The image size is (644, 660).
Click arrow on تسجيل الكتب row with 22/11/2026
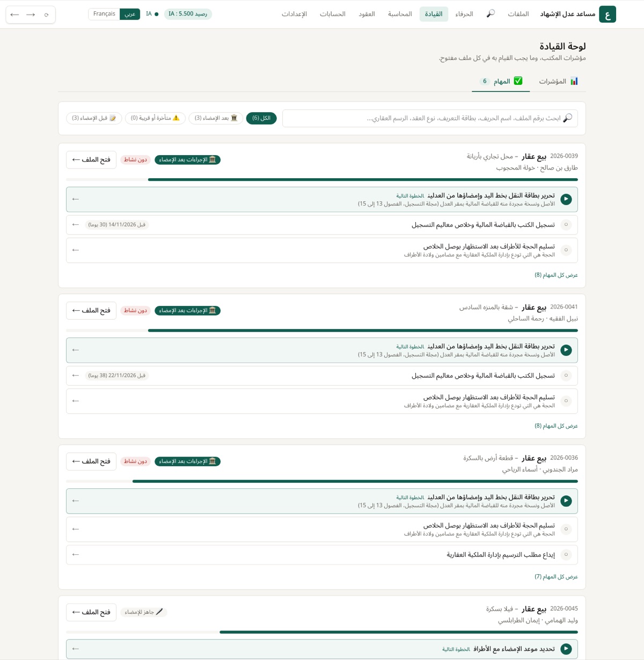[x=76, y=376]
